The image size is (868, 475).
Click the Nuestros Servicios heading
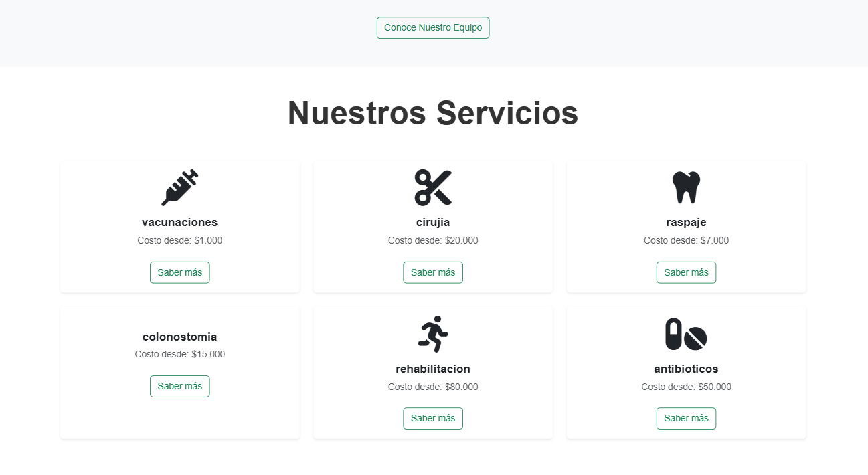[433, 112]
